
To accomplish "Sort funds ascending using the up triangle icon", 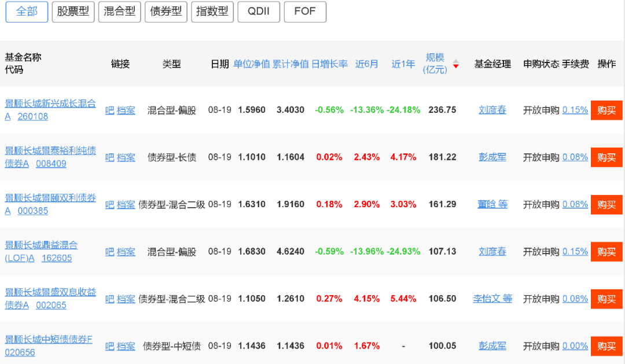I will (455, 61).
